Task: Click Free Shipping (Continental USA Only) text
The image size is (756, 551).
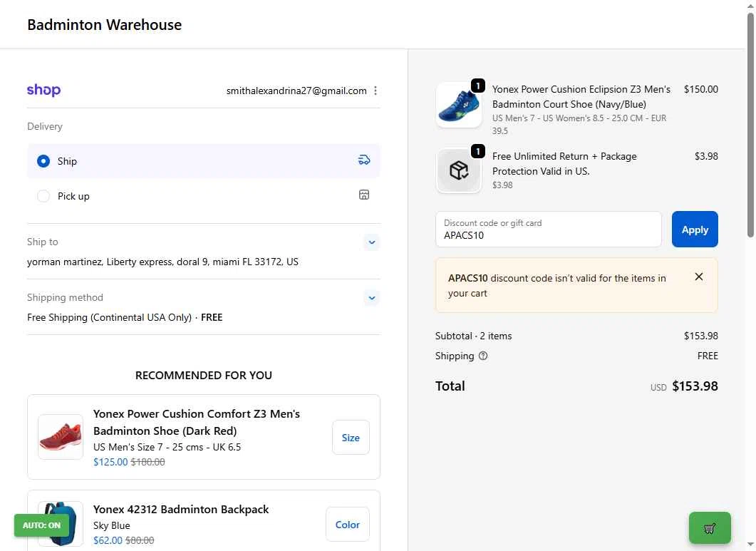Action: coord(110,317)
